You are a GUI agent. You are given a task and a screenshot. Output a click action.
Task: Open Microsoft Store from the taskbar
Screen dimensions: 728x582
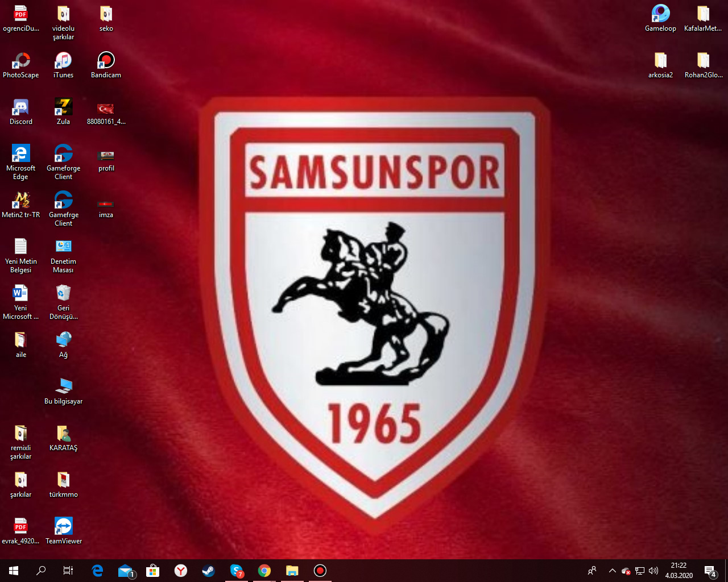[x=152, y=571]
